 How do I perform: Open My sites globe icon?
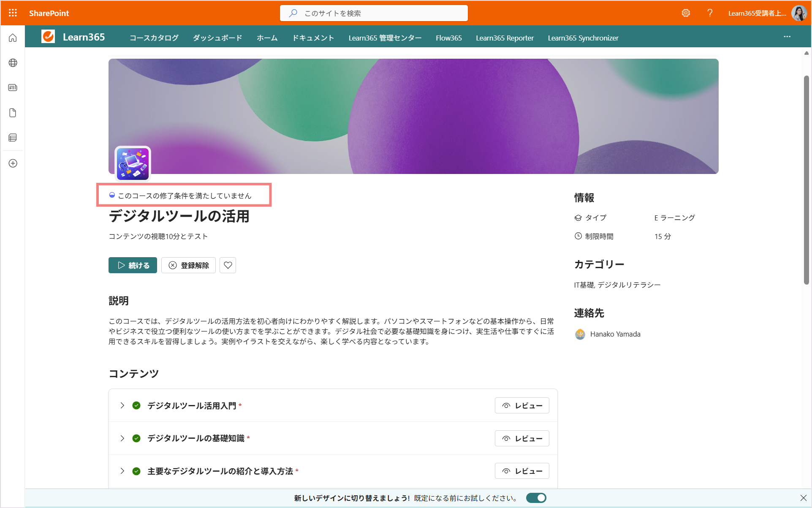(13, 63)
